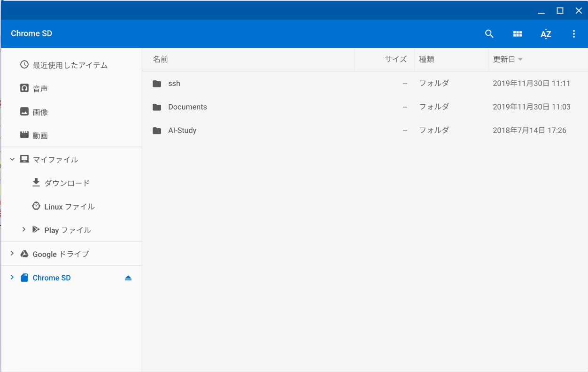Expand the Play ファイル tree node

(x=23, y=230)
